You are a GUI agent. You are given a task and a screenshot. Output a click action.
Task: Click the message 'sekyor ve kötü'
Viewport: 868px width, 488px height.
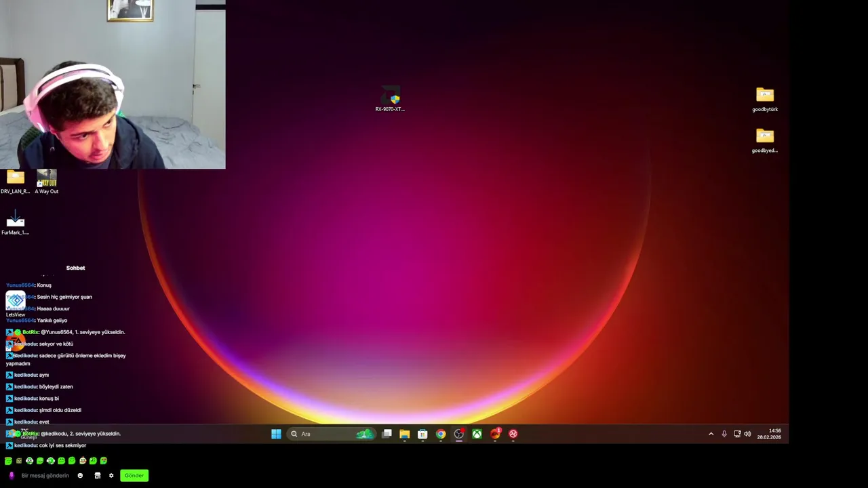[x=56, y=344]
